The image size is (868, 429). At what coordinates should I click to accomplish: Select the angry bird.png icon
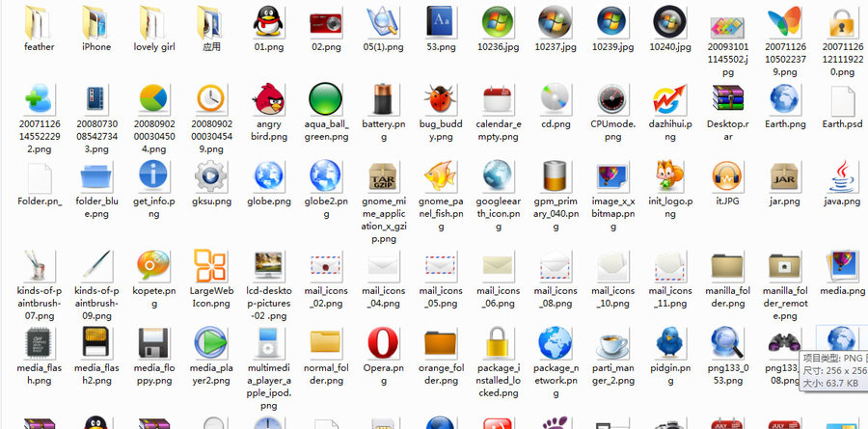(x=268, y=100)
